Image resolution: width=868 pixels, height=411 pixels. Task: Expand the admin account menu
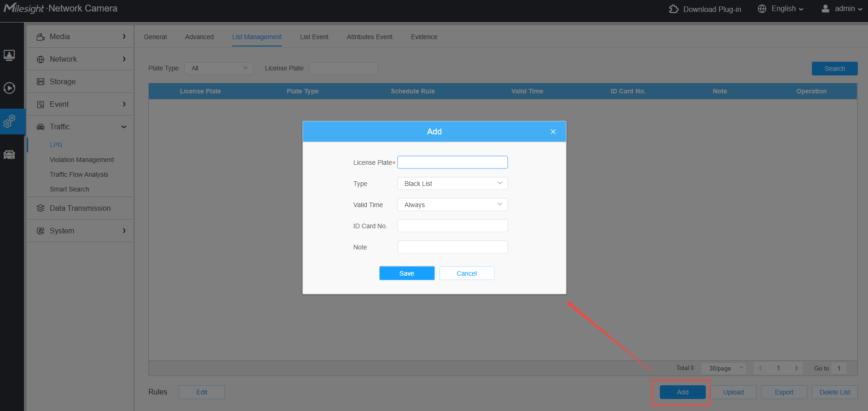(848, 9)
